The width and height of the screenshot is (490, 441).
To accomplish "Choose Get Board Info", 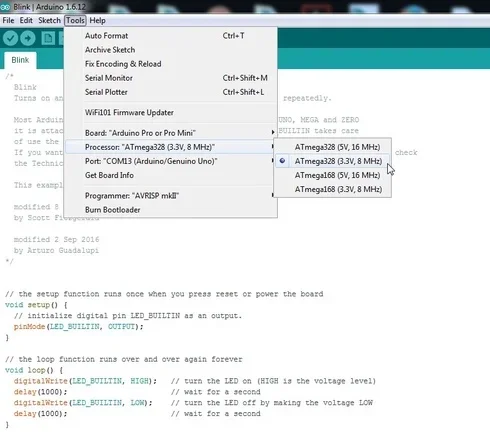I will coord(170,175).
